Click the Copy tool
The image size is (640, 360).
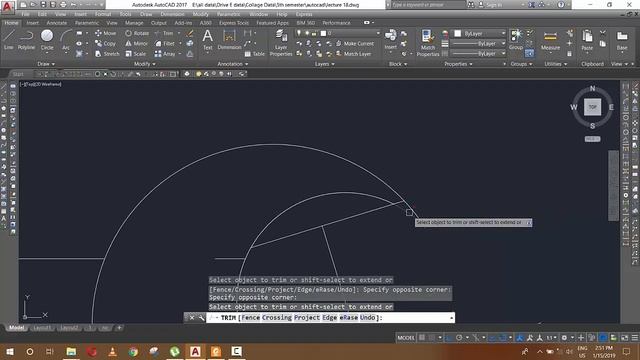click(x=105, y=43)
